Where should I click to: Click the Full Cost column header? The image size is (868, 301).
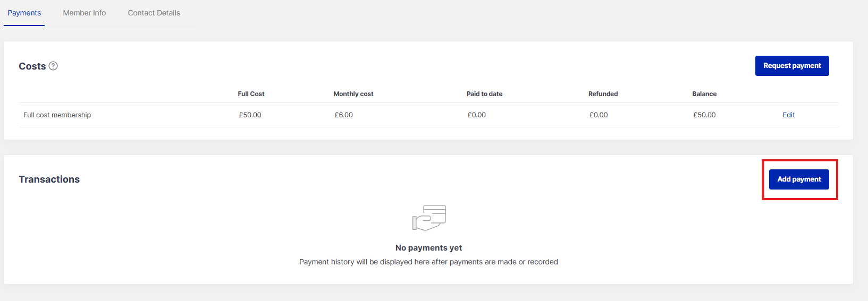pyautogui.click(x=251, y=94)
